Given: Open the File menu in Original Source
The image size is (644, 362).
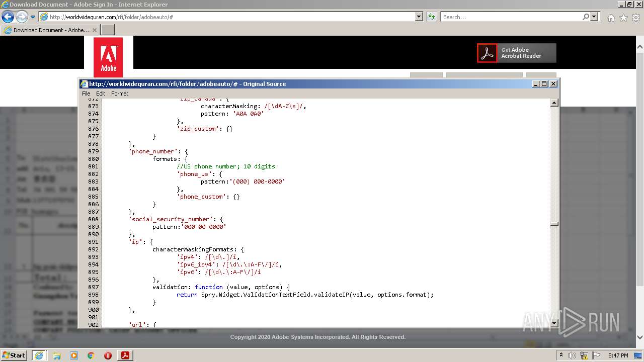Looking at the screenshot, I should pyautogui.click(x=86, y=94).
